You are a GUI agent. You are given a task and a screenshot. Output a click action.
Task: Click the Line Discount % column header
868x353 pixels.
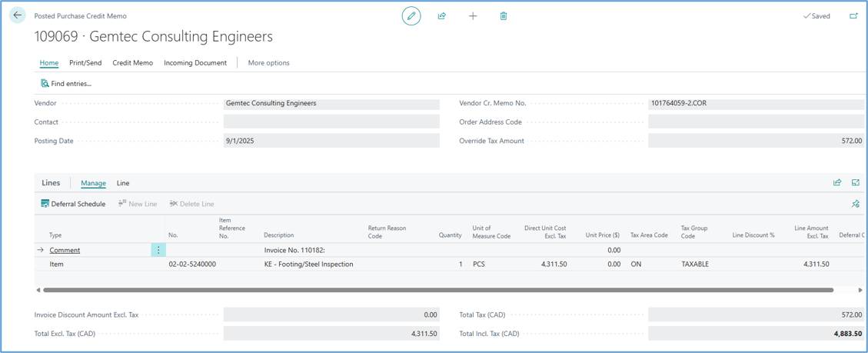point(753,235)
